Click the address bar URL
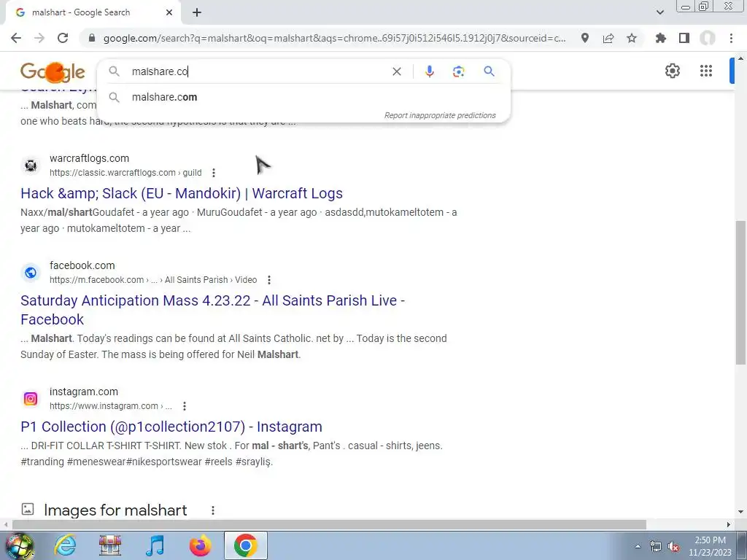This screenshot has height=560, width=747. point(334,38)
